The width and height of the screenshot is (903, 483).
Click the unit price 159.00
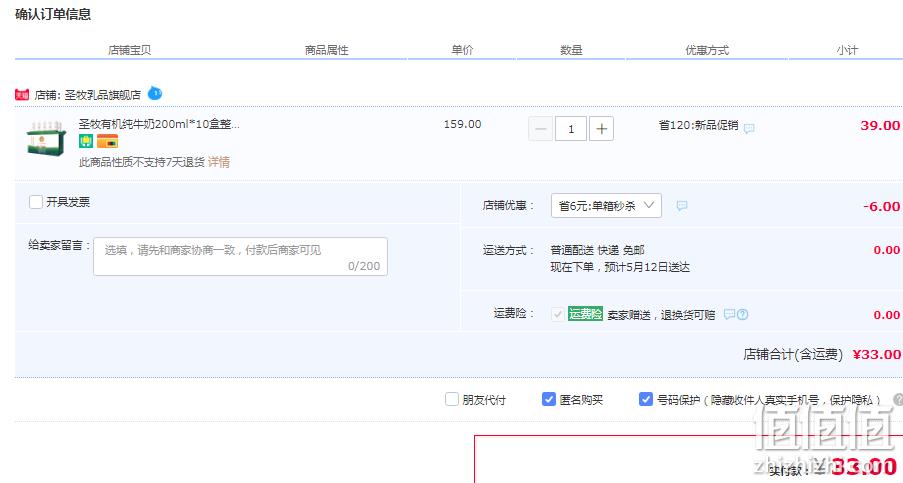click(x=462, y=124)
